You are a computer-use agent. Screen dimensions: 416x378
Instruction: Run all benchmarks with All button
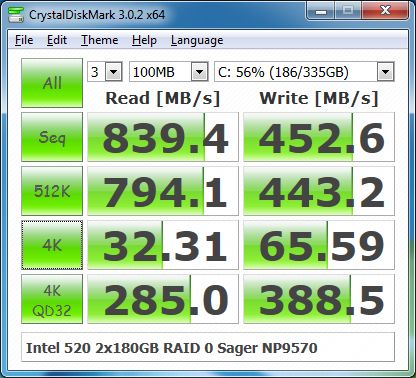coord(52,83)
